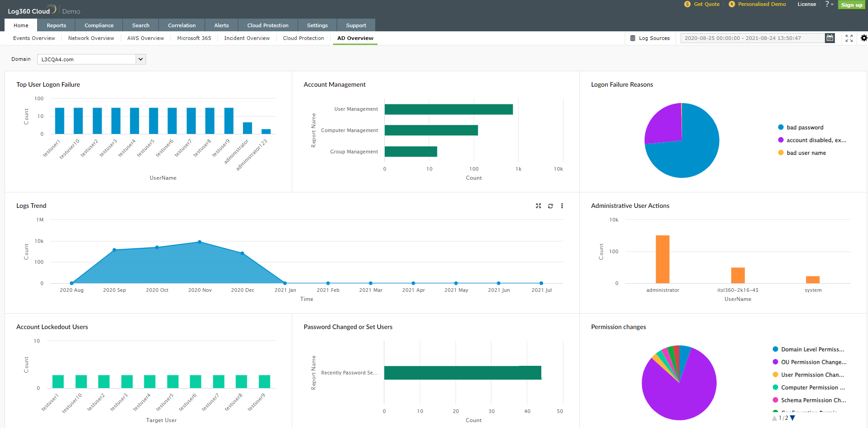The height and width of the screenshot is (428, 868).
Task: Open the Logs Trend three-dot options menu
Action: [562, 206]
